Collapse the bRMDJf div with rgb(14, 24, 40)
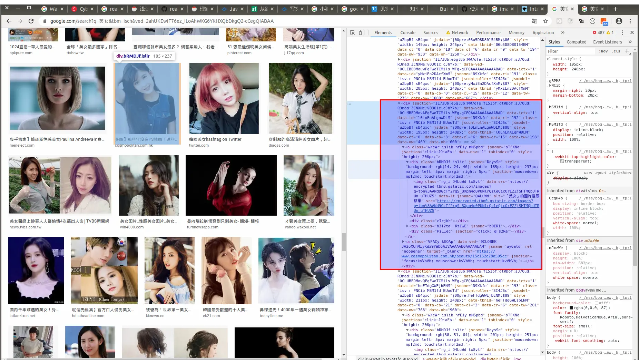 coord(407,162)
